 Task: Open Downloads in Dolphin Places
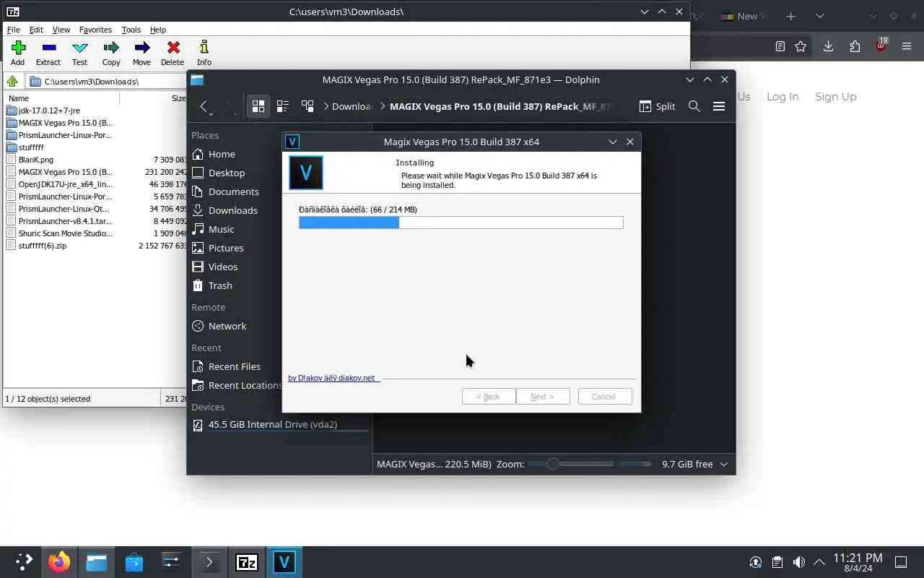click(x=235, y=210)
